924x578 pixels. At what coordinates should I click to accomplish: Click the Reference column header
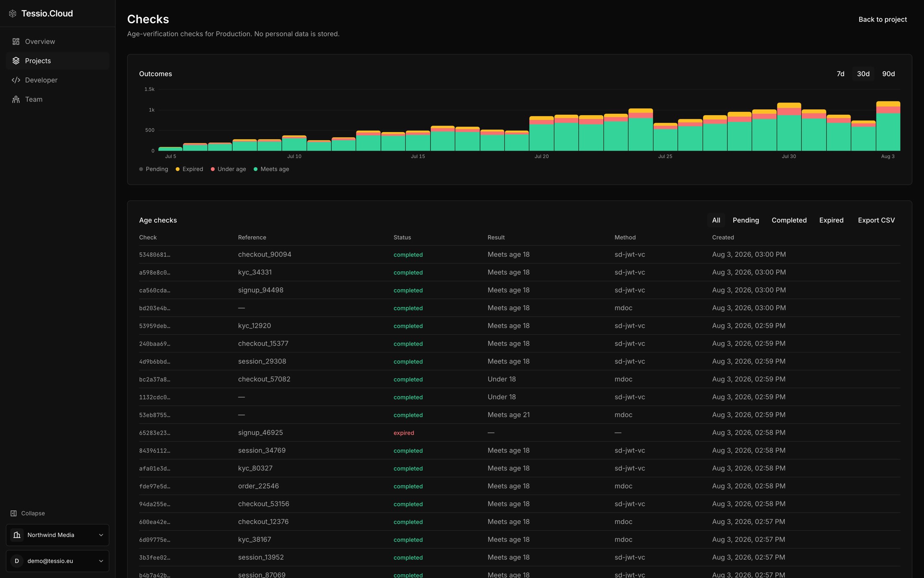[x=252, y=238]
